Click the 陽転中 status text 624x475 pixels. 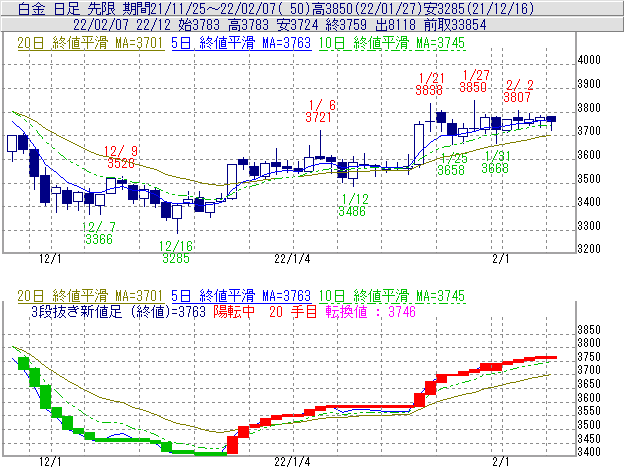click(234, 311)
